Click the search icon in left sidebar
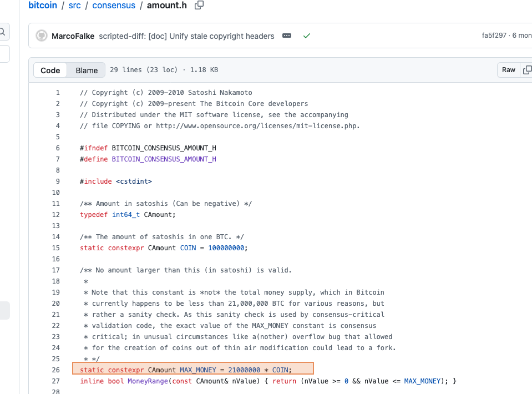 coord(2,32)
